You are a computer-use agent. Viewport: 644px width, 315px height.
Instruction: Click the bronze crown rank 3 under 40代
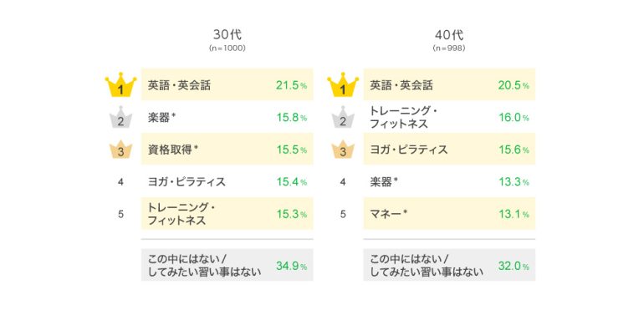tap(343, 150)
